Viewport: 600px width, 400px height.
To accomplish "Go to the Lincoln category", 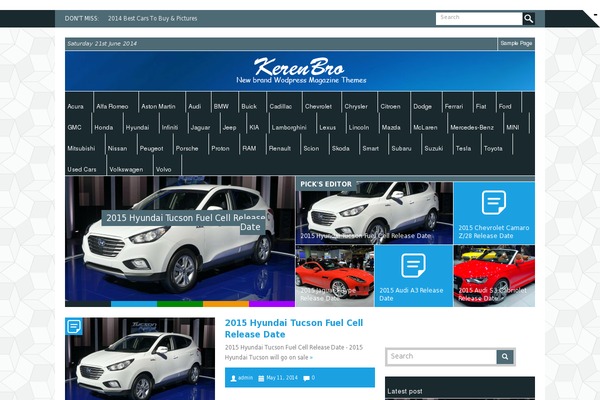I will (x=359, y=127).
